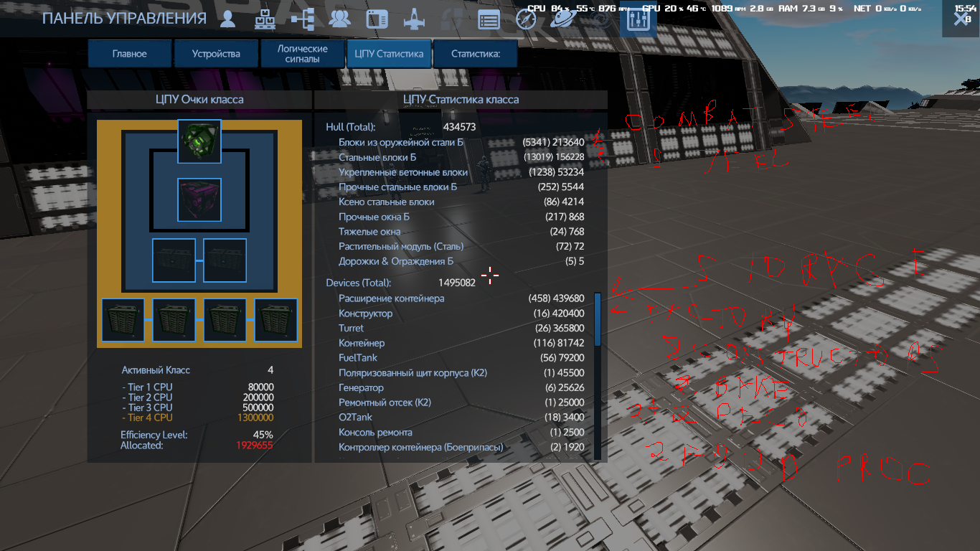Click the green CPU core slot

(x=199, y=141)
